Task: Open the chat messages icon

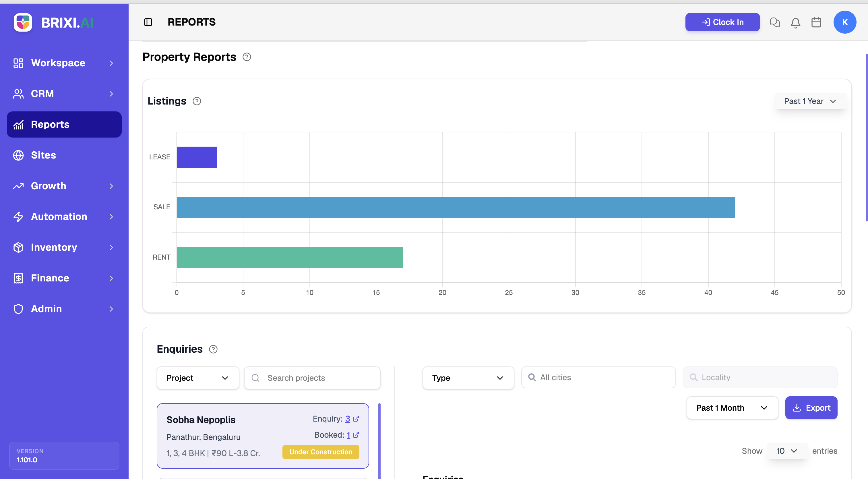Action: coord(775,22)
